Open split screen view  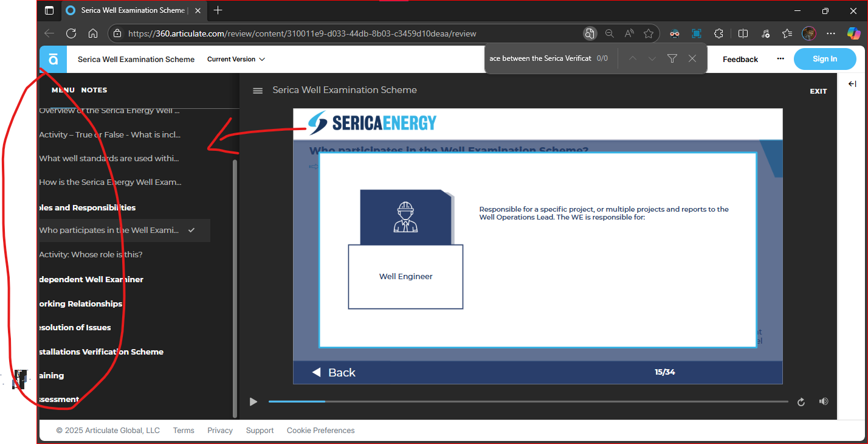coord(743,33)
